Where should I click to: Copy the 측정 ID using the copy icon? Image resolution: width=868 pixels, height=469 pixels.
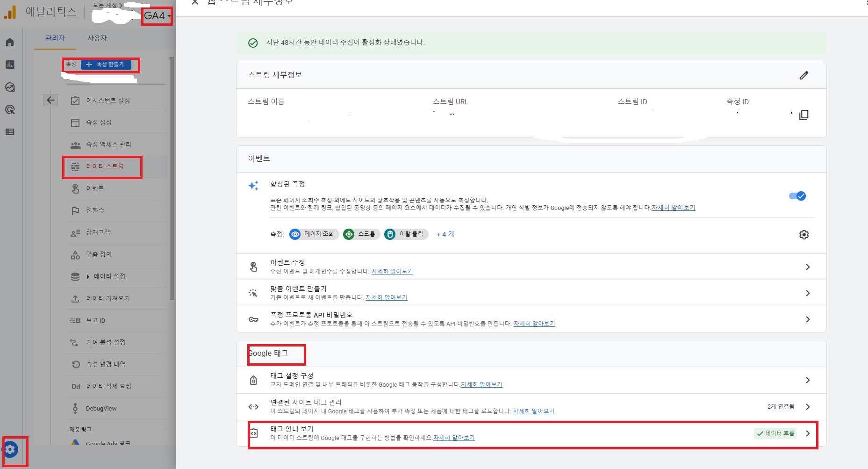tap(803, 115)
